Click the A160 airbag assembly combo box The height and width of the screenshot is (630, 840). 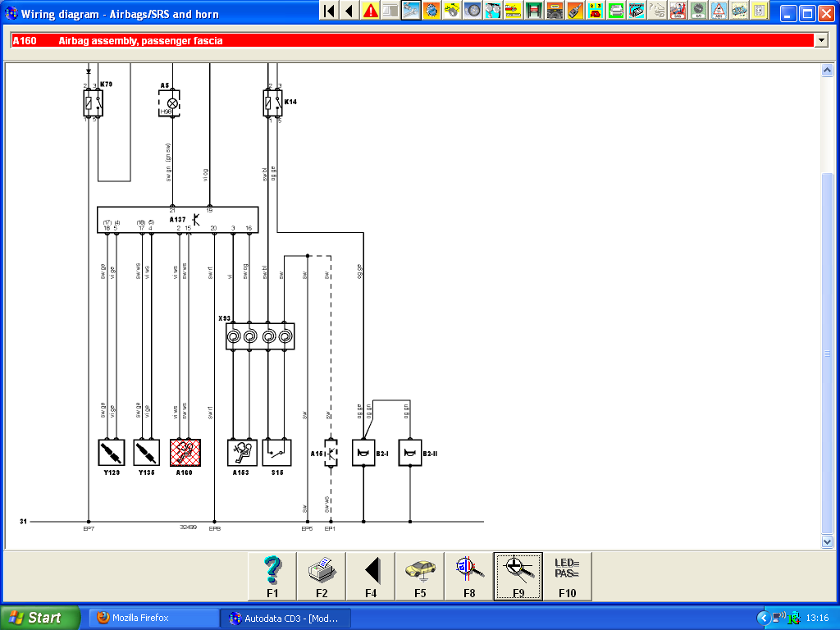click(x=419, y=40)
